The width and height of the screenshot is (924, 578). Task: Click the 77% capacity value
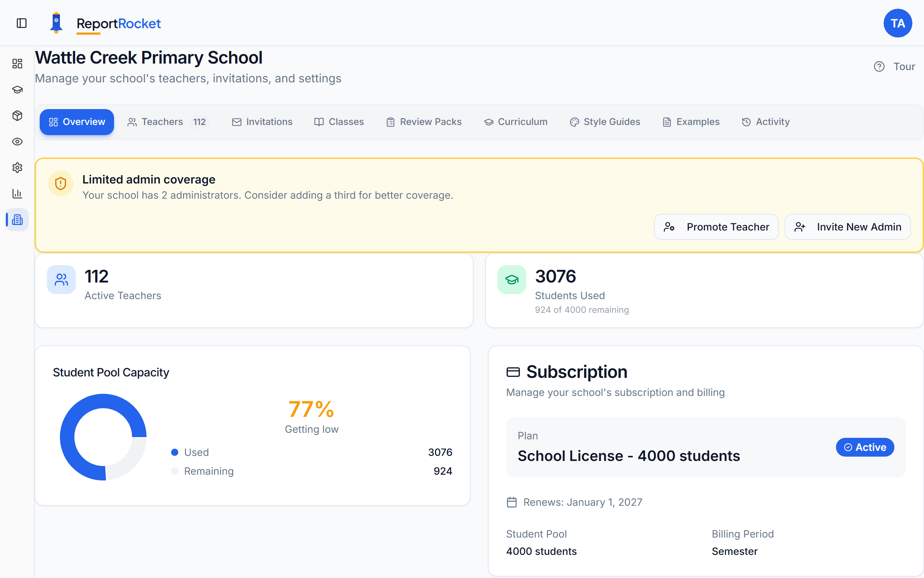311,409
